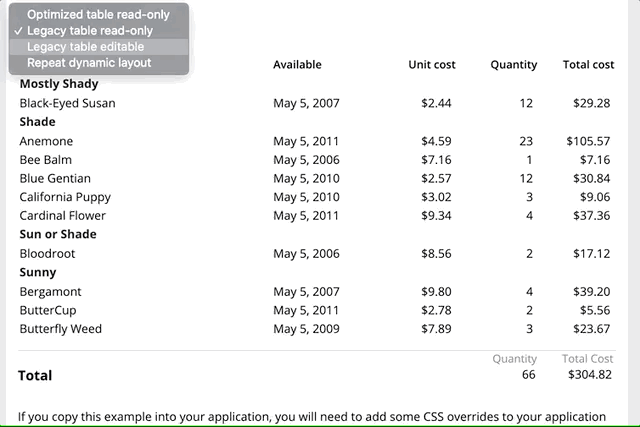This screenshot has width=640, height=427.
Task: Click the Unit cost column header
Action: tap(432, 64)
